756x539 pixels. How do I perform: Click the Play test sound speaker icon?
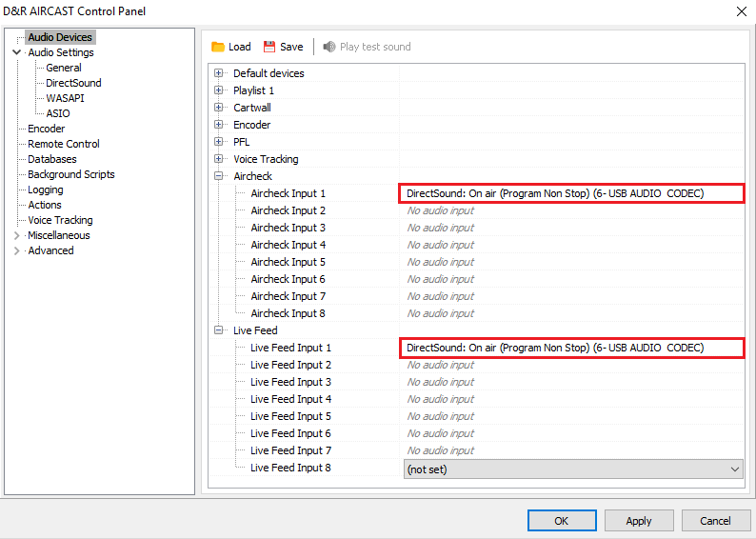tap(329, 47)
